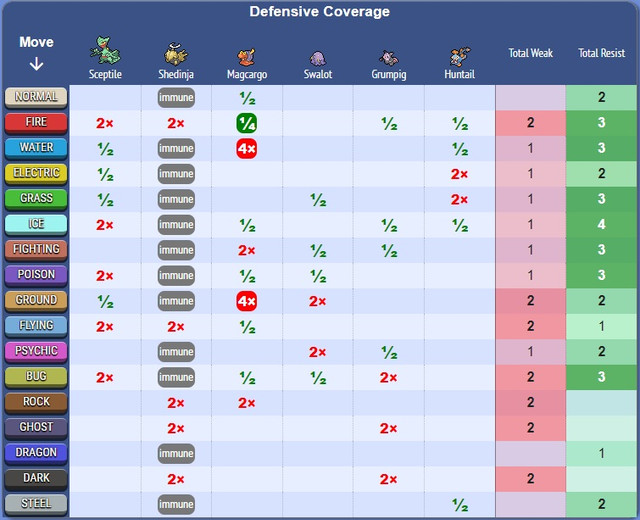Click the Magcargo sprite icon

247,58
